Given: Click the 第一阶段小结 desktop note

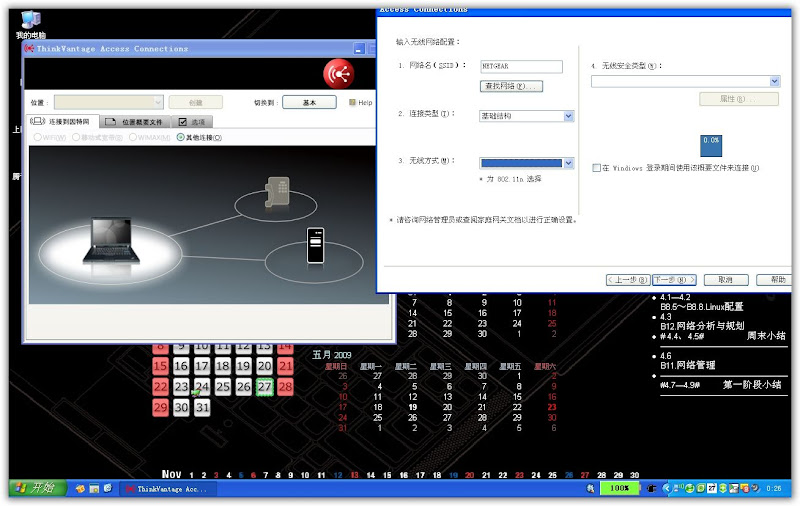Looking at the screenshot, I should tap(752, 385).
